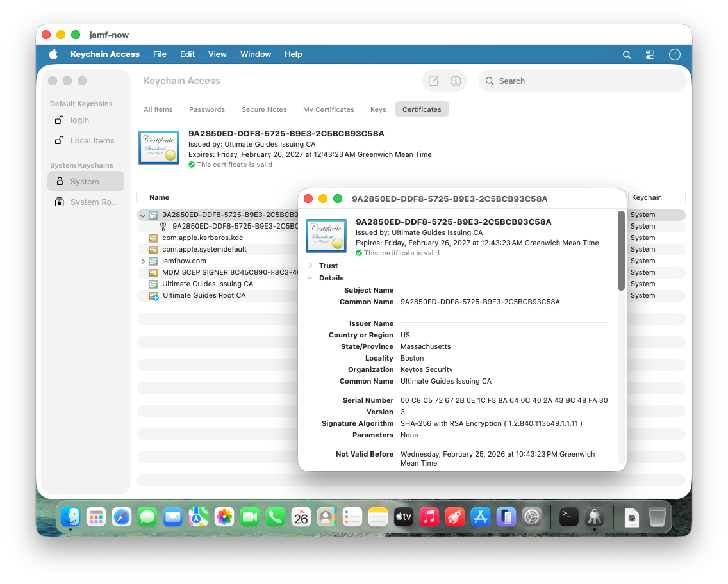The image size is (728, 584).
Task: Open the Window menu in the menu bar
Action: [x=256, y=54]
